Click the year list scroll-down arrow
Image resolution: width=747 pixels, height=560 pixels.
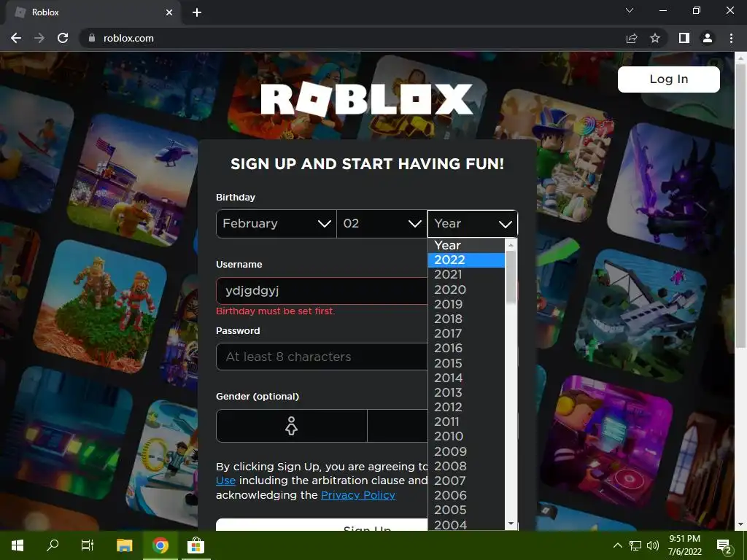pyautogui.click(x=511, y=524)
